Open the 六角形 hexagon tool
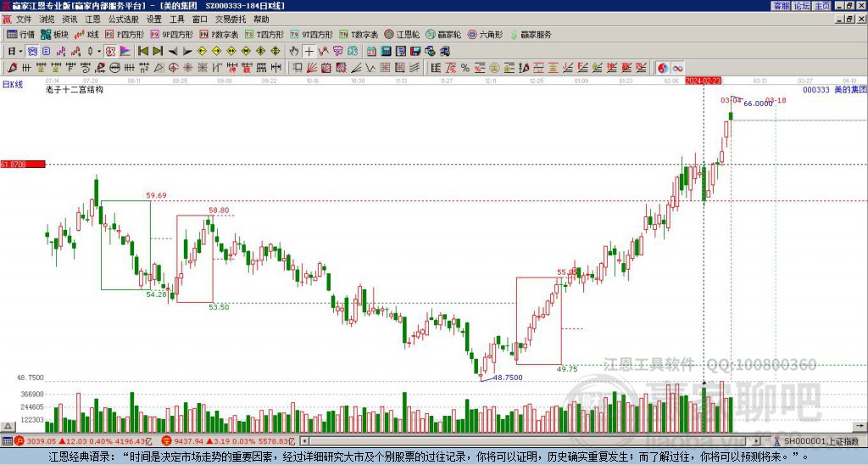This screenshot has height=465, width=868. tap(485, 34)
